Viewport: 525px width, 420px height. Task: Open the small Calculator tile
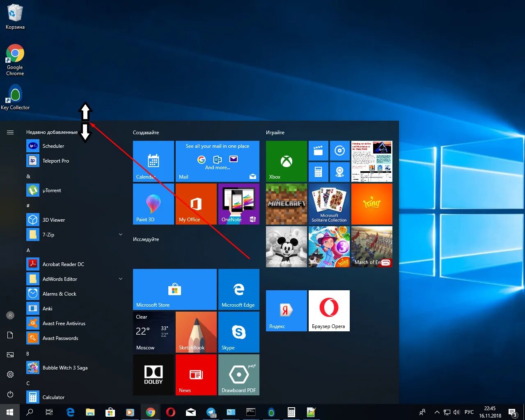pos(319,172)
